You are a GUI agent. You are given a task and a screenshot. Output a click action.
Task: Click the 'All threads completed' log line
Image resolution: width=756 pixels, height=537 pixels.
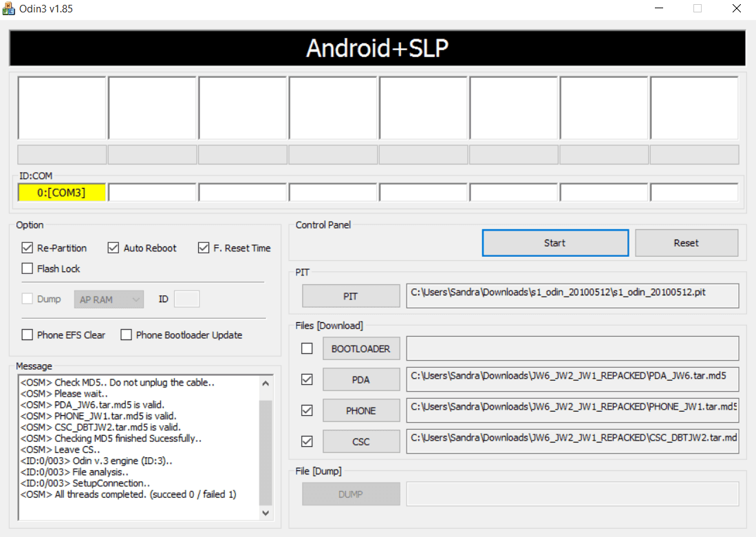128,494
